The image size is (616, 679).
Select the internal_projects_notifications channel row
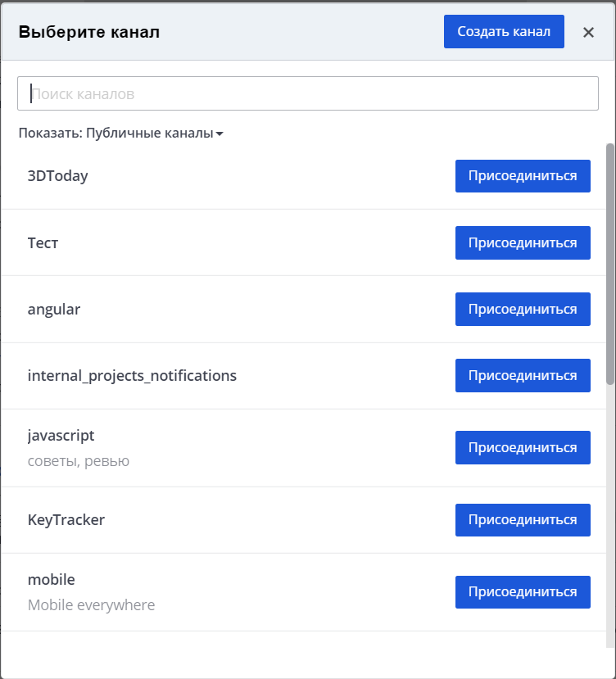(133, 375)
